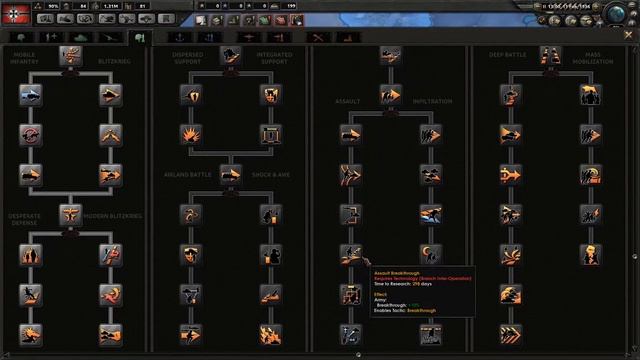
Task: Select the Infantry helmet research tab
Action: [22, 38]
